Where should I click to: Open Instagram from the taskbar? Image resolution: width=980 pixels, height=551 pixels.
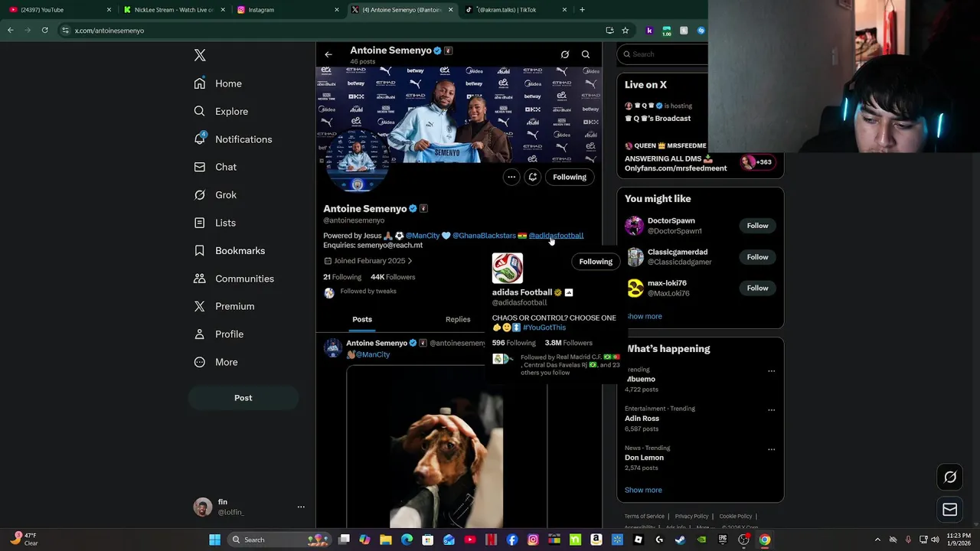[533, 540]
